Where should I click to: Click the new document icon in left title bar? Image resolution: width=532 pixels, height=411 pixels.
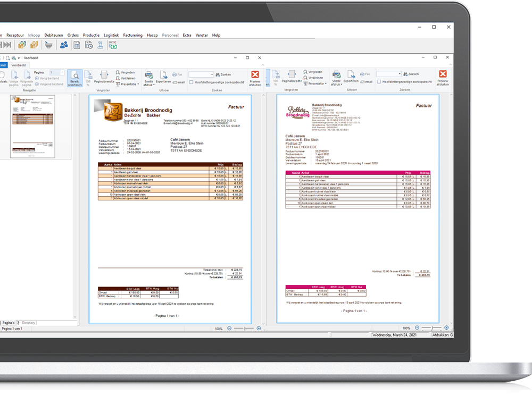pyautogui.click(x=7, y=58)
